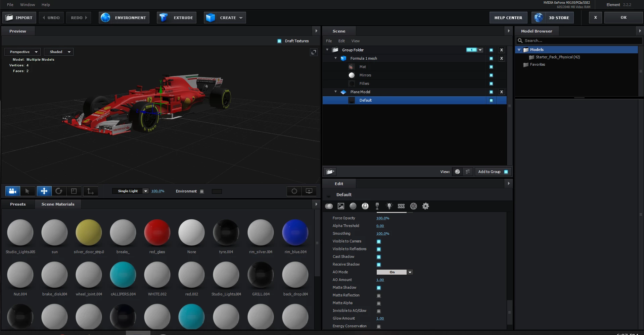
Task: Toggle Receive Shadow checkbox
Action: [379, 265]
